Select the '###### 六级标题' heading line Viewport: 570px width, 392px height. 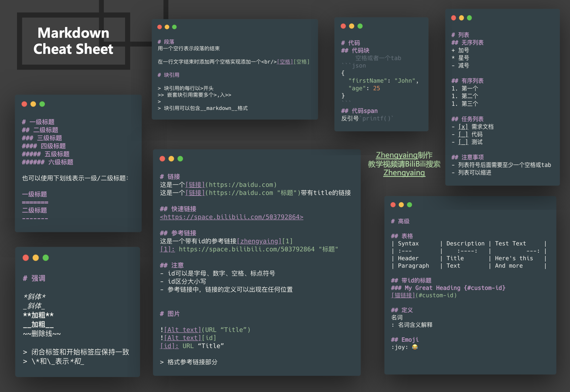[x=47, y=162]
